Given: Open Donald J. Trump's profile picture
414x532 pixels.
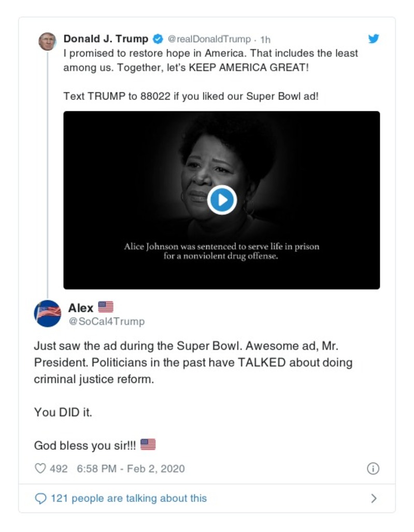Looking at the screenshot, I should (x=47, y=41).
